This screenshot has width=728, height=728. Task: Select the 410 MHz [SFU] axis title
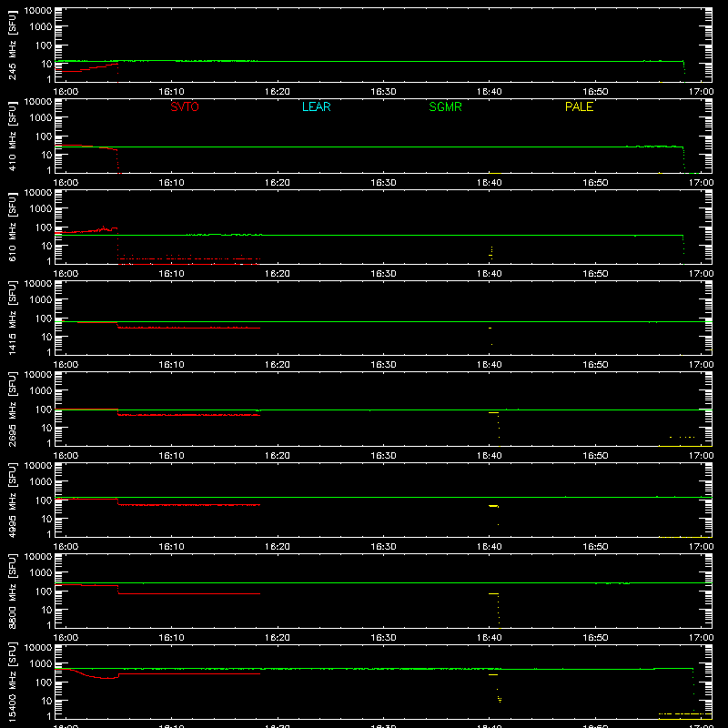pos(13,136)
